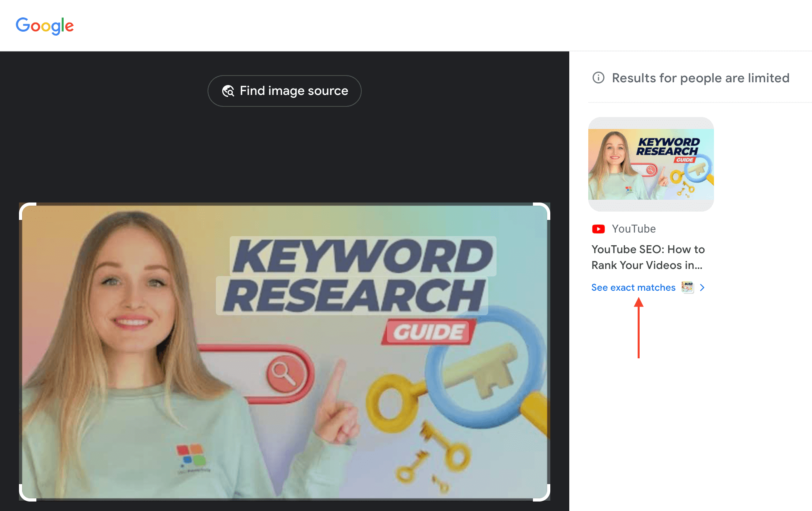Click the Results for people are limited text
This screenshot has height=511, width=812.
click(700, 78)
